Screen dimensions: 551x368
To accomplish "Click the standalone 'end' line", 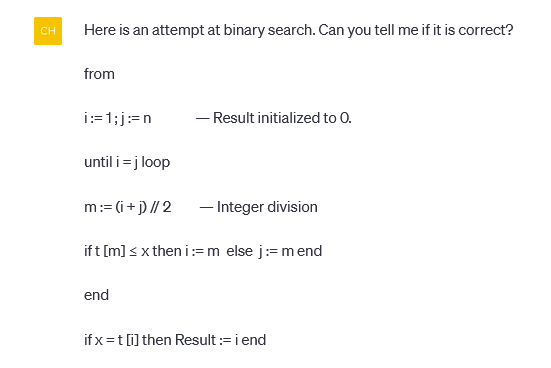I will (96, 295).
